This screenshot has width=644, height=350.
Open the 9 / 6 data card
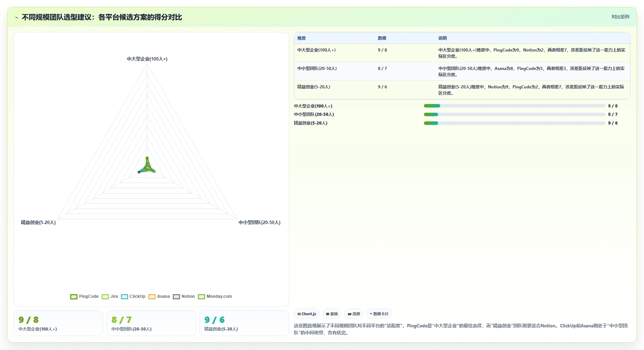pos(244,323)
